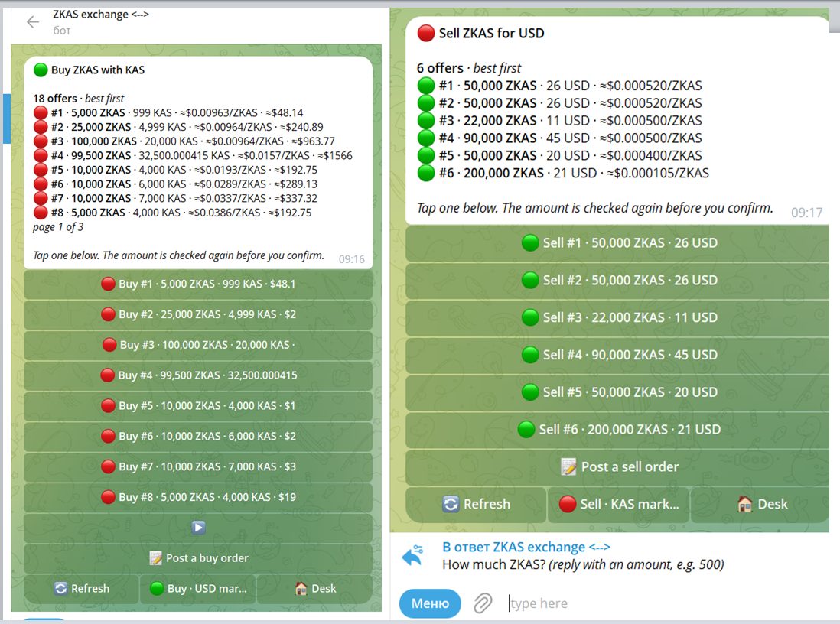Switch to Sell · KAS market
The width and height of the screenshot is (840, 624).
click(618, 505)
